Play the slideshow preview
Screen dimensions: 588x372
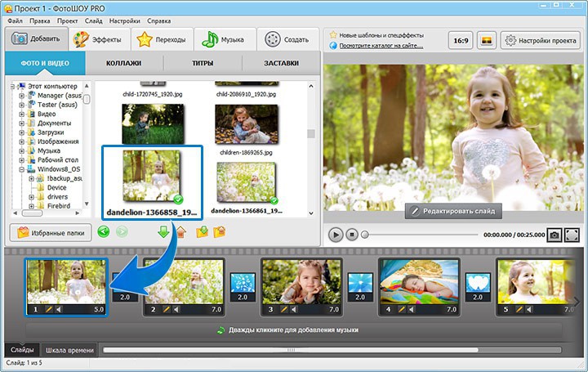(336, 235)
